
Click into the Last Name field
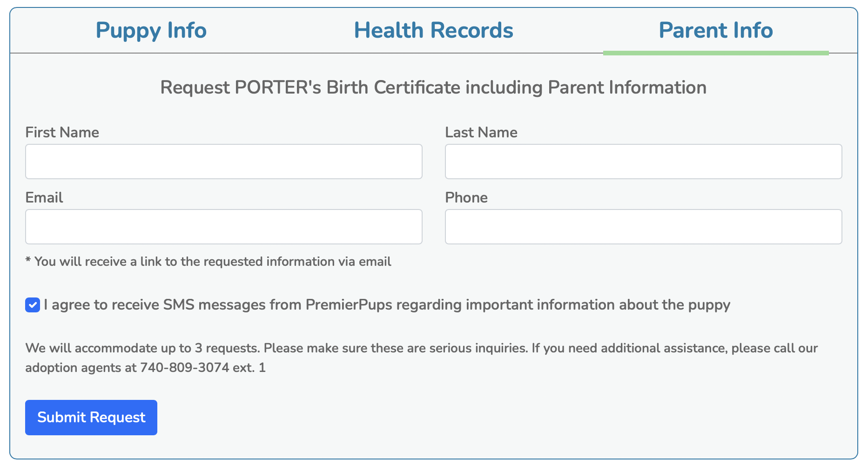[644, 162]
